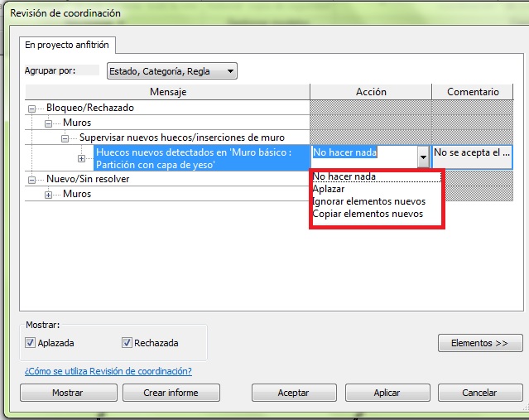Uncheck the Rechazada checkbox

127,343
